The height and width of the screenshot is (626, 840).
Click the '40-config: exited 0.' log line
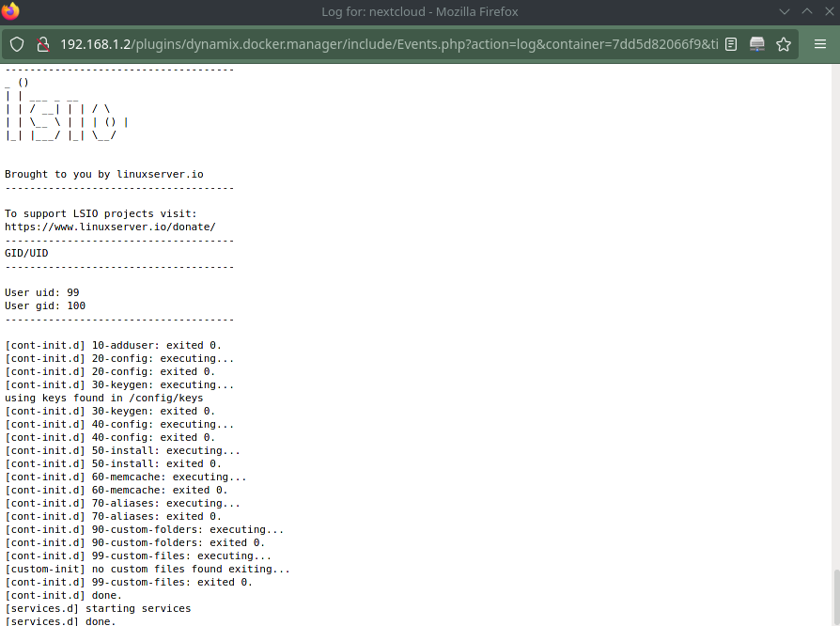110,437
